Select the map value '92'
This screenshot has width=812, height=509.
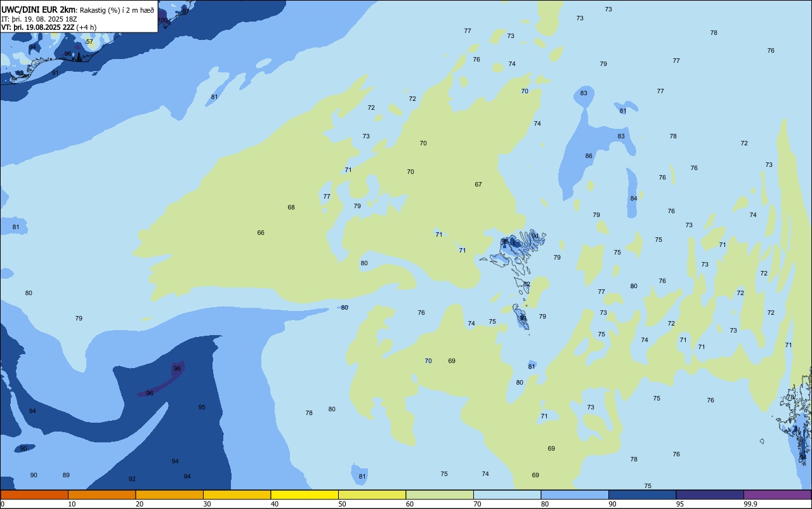point(132,479)
